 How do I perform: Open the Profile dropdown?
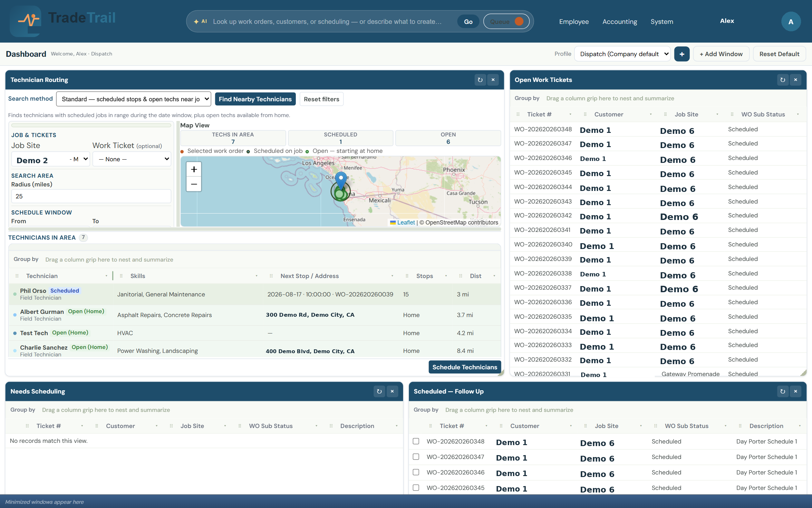click(623, 54)
